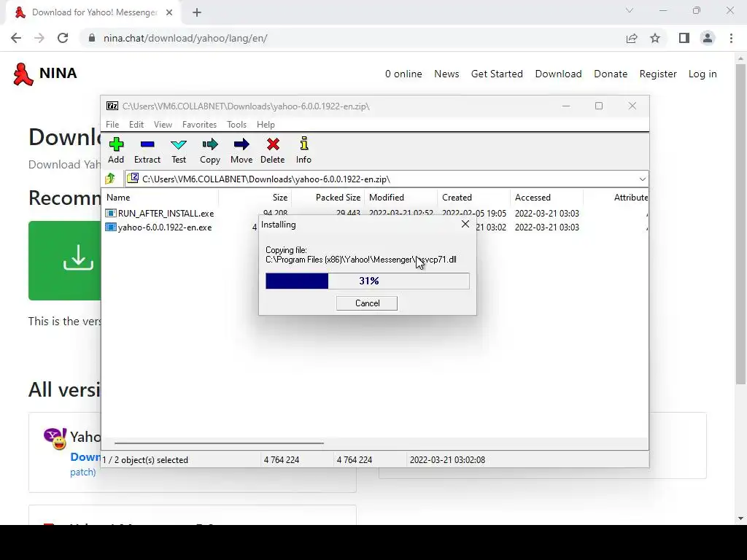The width and height of the screenshot is (747, 560).
Task: Open the Donate link
Action: 611,74
